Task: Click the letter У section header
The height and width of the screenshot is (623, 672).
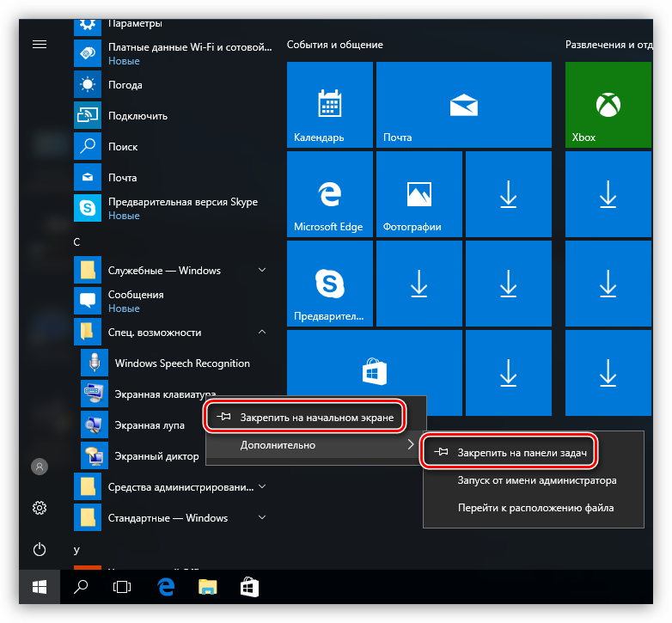Action: pos(76,550)
